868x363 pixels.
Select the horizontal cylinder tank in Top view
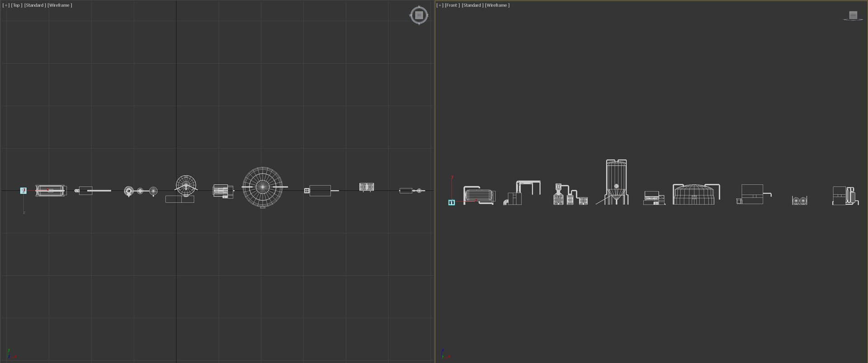pyautogui.click(x=51, y=191)
